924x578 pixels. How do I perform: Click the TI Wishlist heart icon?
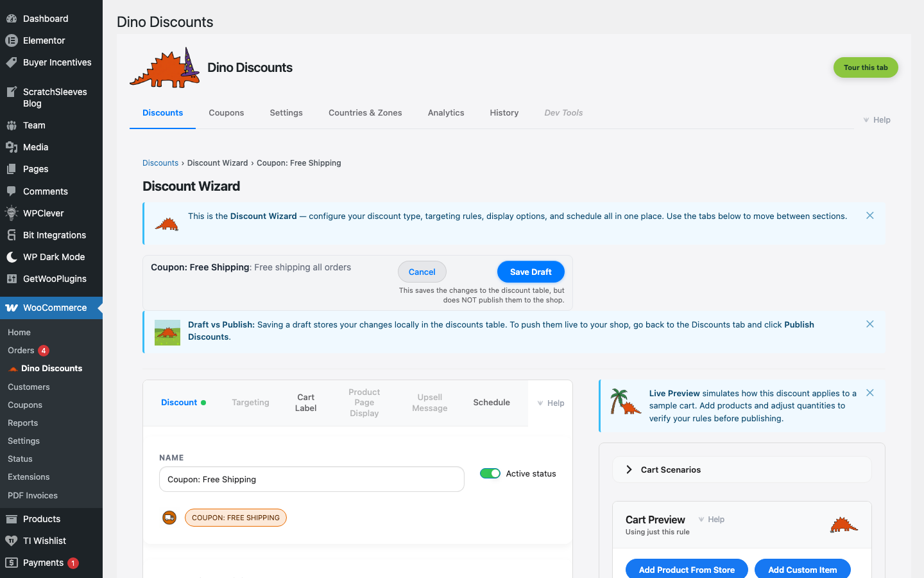tap(12, 541)
